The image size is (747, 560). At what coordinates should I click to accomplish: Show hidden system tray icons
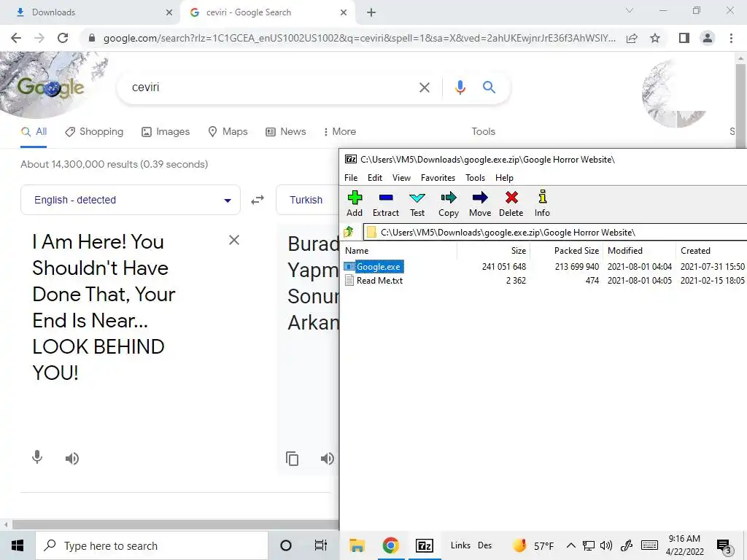[570, 545]
